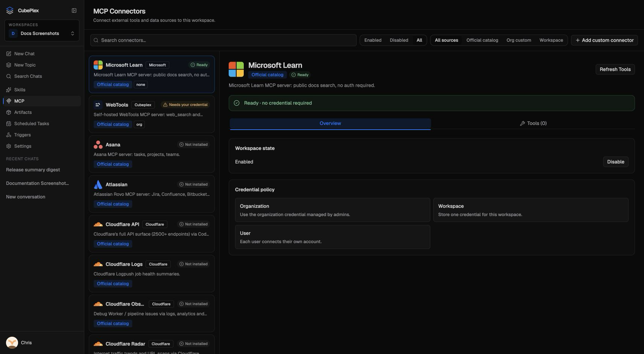Open Triggers via its sidebar icon
Image resolution: width=644 pixels, height=354 pixels.
[x=9, y=135]
